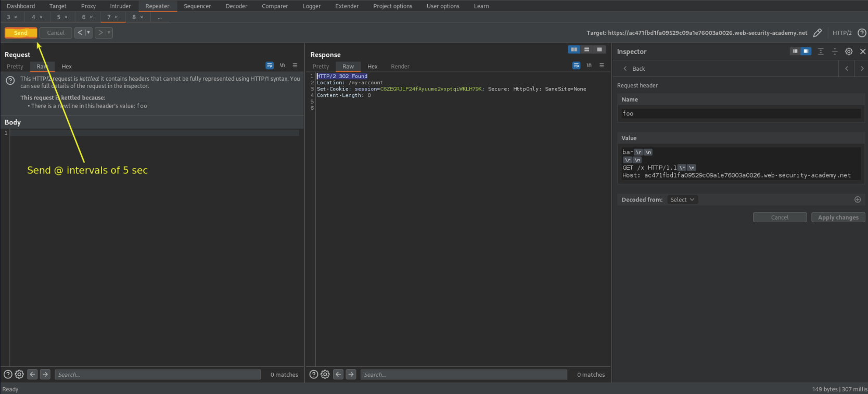The image size is (868, 394).
Task: Dock Inspector panel to the right
Action: [x=806, y=52]
